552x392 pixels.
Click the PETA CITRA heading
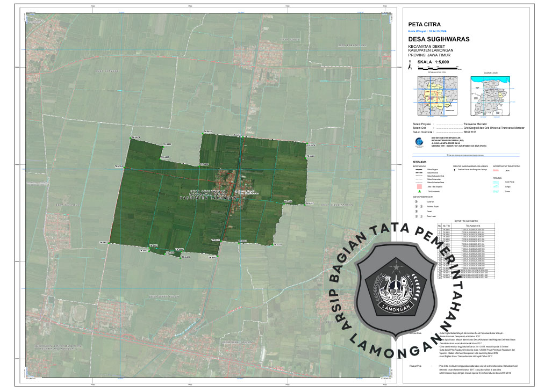click(425, 25)
